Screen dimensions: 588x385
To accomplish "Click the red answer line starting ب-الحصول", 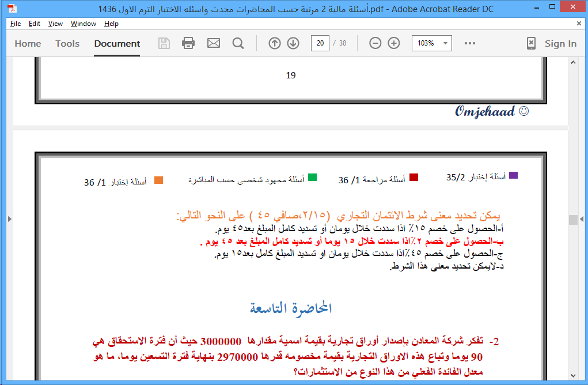I will [x=352, y=241].
